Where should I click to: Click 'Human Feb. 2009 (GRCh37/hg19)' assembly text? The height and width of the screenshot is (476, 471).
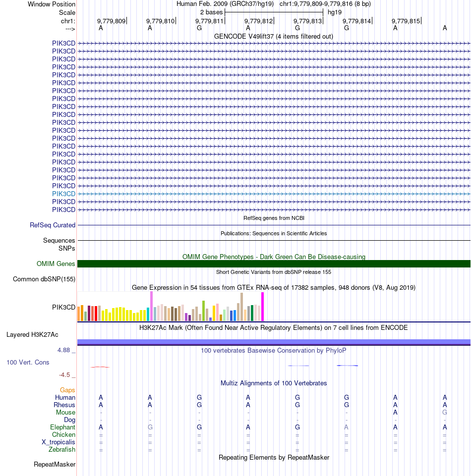[x=225, y=4]
